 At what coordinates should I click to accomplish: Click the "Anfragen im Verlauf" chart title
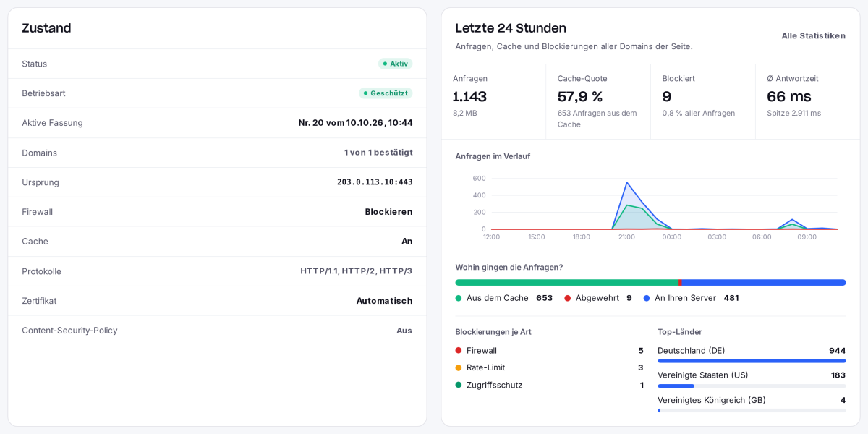point(493,156)
